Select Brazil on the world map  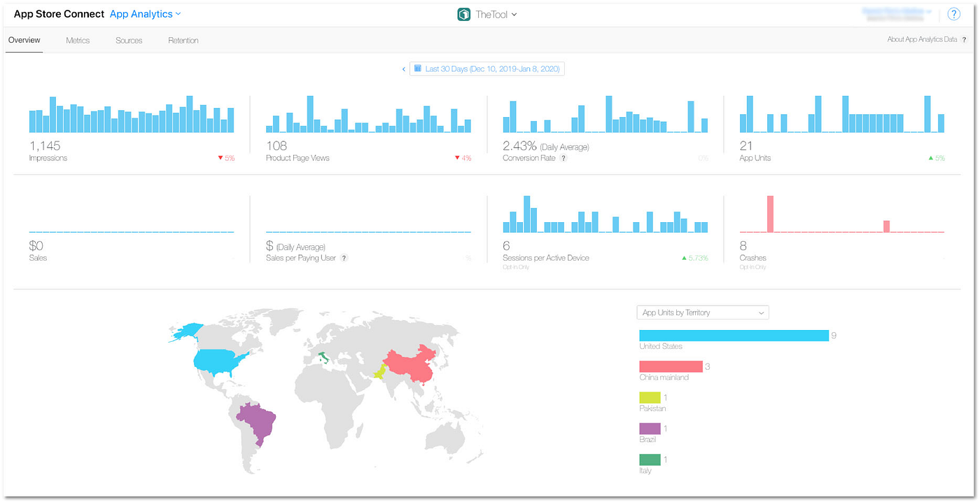click(257, 424)
